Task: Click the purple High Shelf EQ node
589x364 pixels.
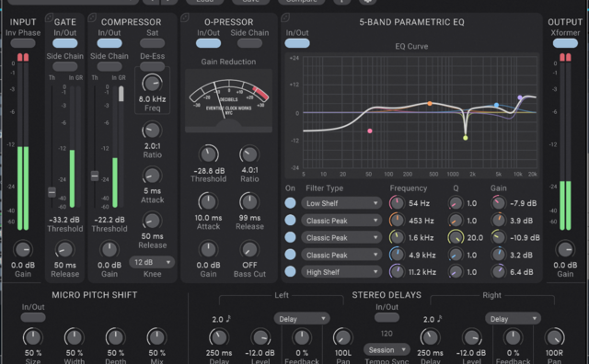Action: tap(520, 97)
